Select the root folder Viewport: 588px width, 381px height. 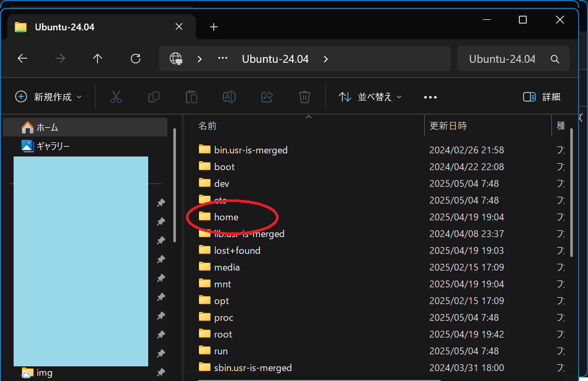coord(223,334)
